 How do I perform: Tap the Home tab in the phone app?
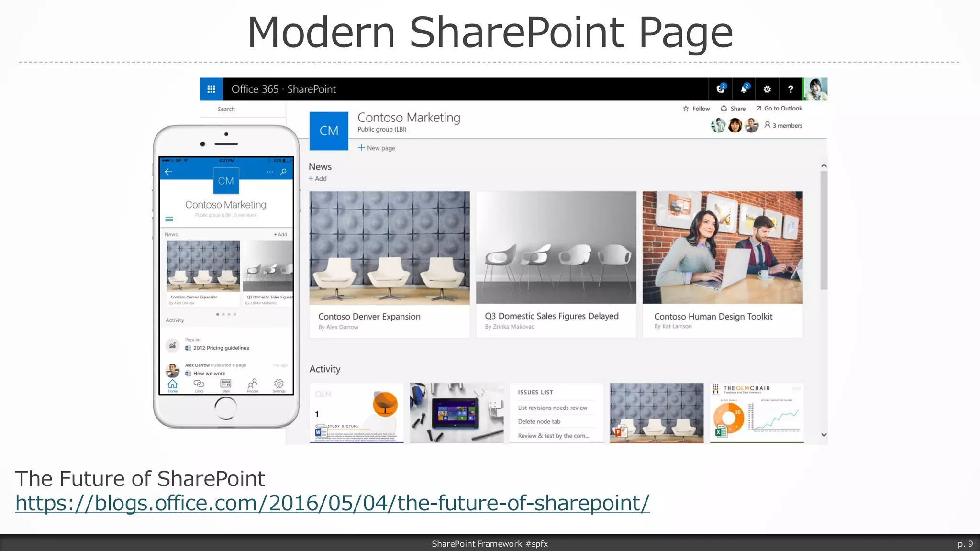[x=173, y=386]
